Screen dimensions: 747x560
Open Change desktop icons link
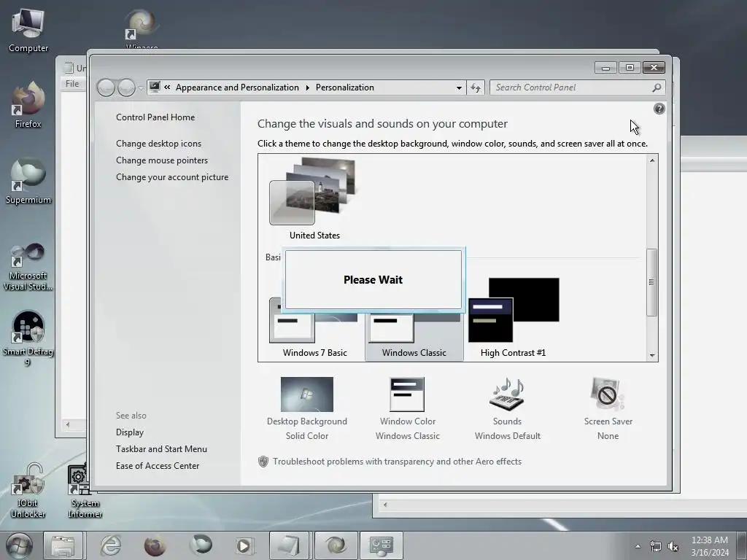pos(158,144)
